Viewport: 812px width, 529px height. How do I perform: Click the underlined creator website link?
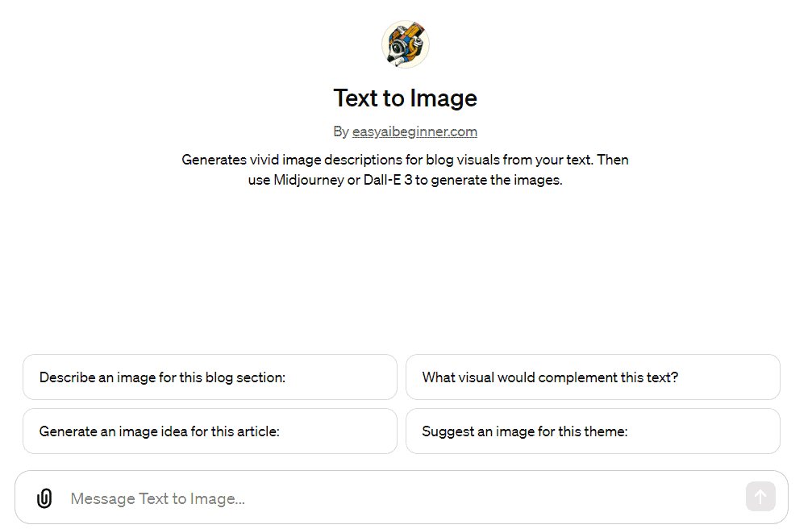(x=414, y=131)
